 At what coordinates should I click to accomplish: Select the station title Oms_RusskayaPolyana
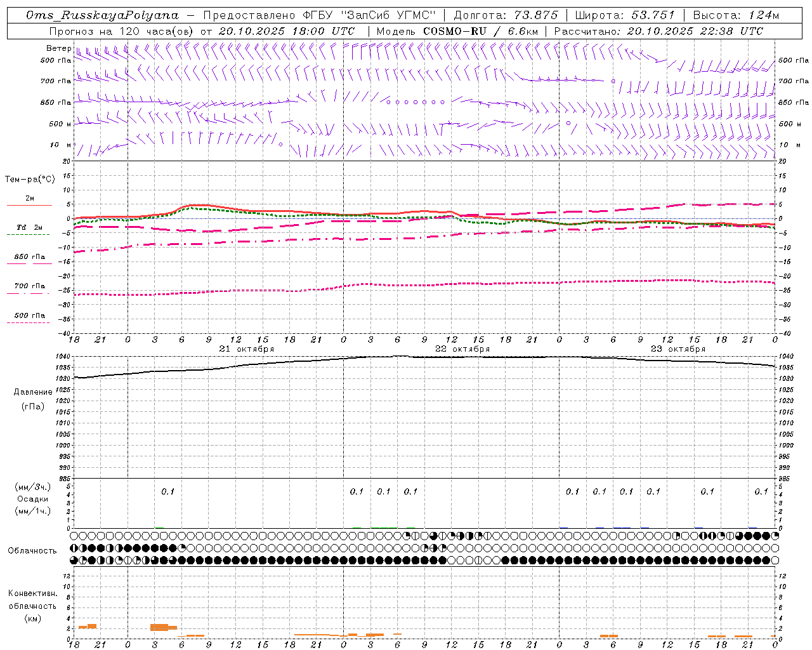click(x=102, y=15)
